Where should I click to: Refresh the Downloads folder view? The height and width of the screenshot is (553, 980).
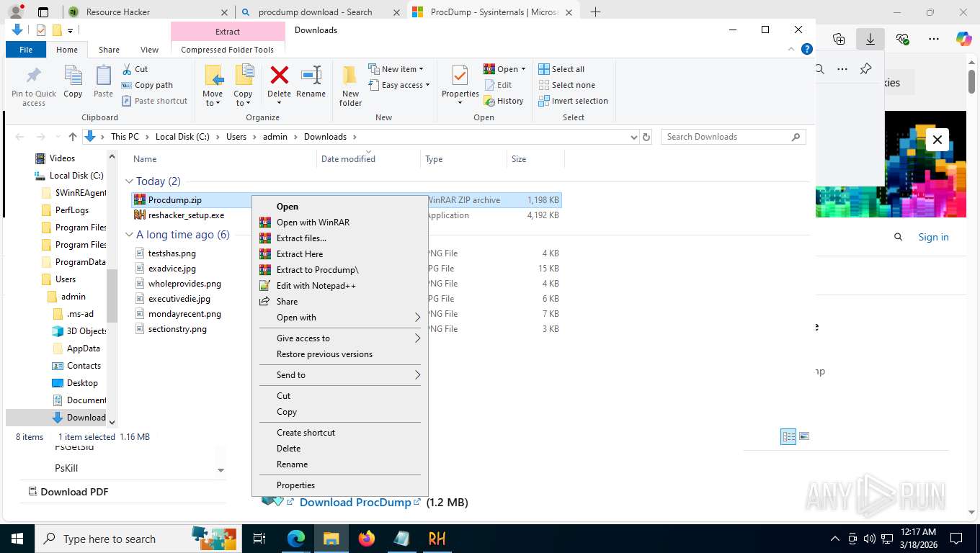[646, 137]
